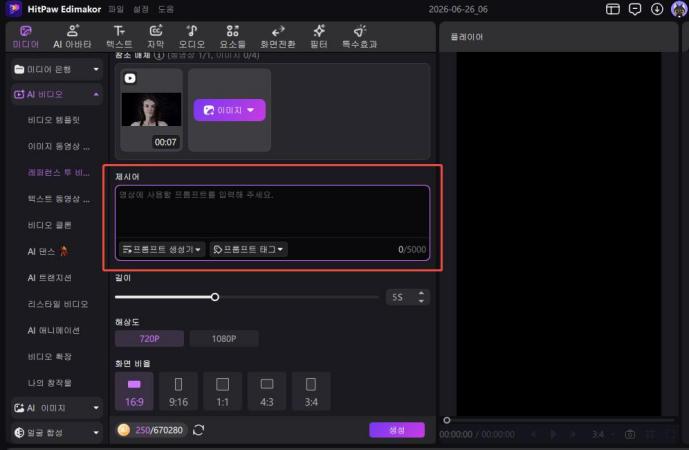This screenshot has width=689, height=450.
Task: Open the AI 아바타 tool
Action: 72,37
